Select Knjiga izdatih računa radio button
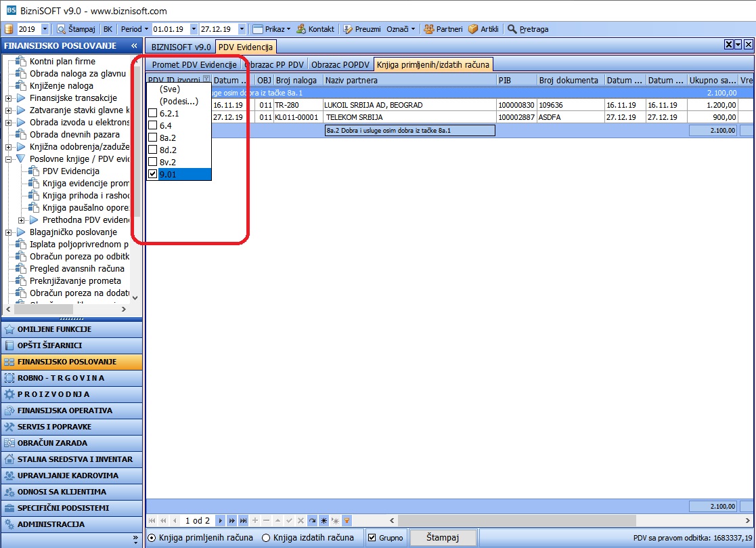This screenshot has width=756, height=548. pos(266,537)
